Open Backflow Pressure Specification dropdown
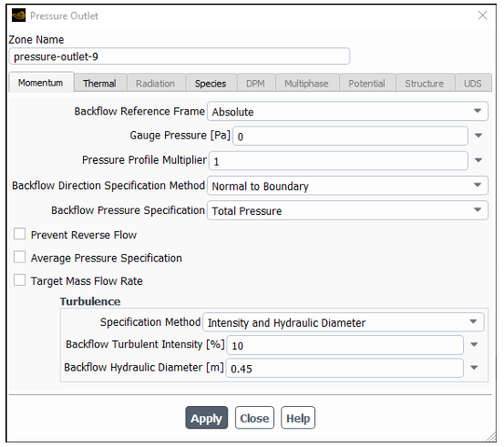Image resolution: width=504 pixels, height=447 pixels. pos(347,210)
